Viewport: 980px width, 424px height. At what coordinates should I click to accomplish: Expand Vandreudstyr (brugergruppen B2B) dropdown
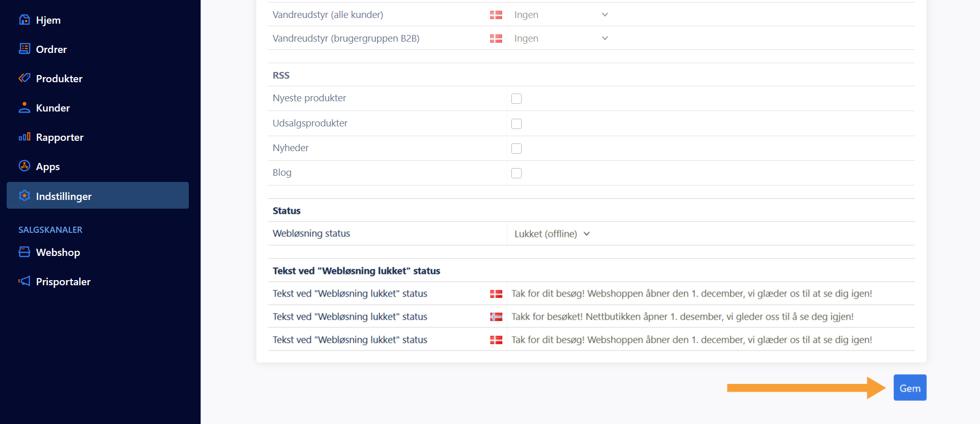[561, 39]
